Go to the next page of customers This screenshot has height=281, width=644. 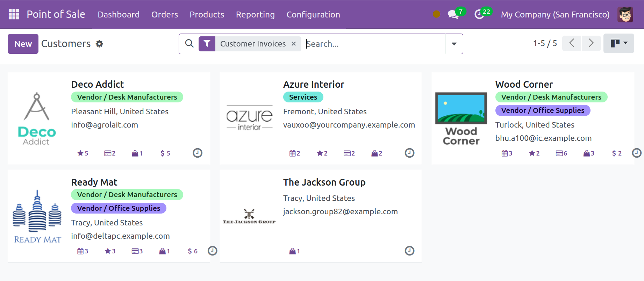point(591,43)
